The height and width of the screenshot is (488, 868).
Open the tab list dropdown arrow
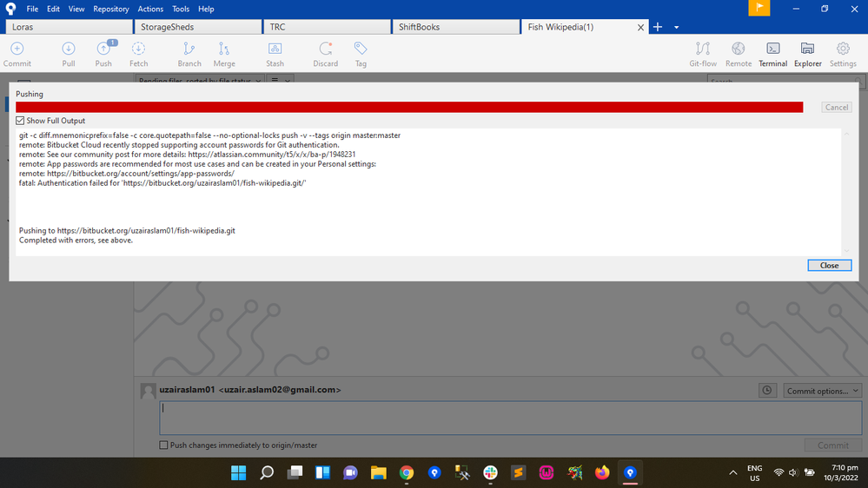pos(677,27)
